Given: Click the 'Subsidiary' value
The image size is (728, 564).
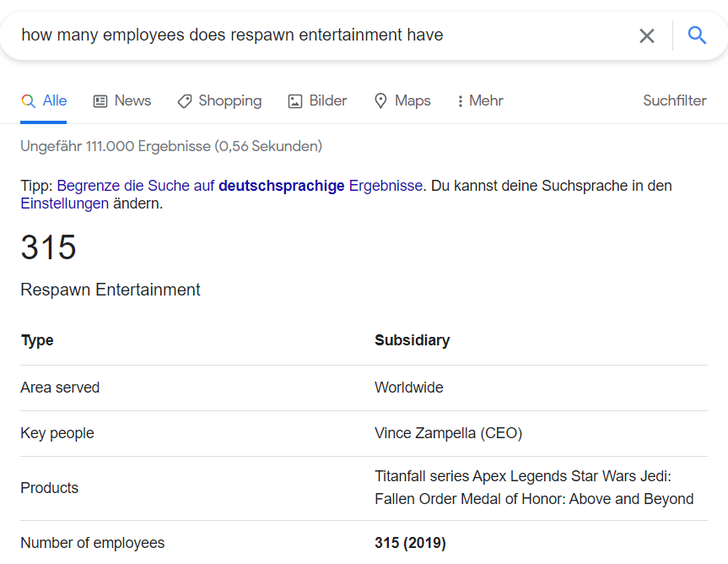Looking at the screenshot, I should point(413,340).
